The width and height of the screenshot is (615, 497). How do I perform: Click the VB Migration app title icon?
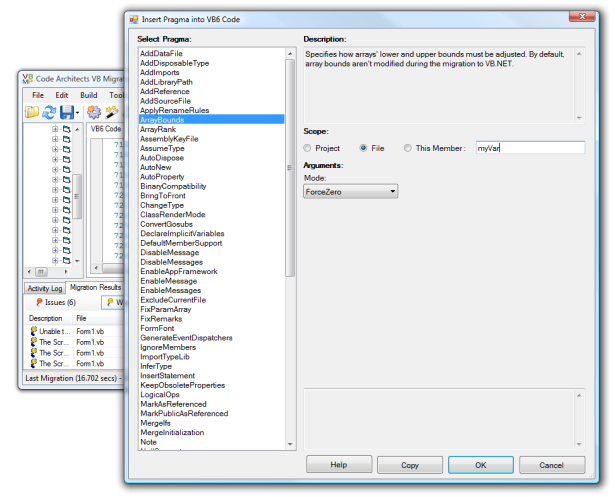(x=27, y=79)
